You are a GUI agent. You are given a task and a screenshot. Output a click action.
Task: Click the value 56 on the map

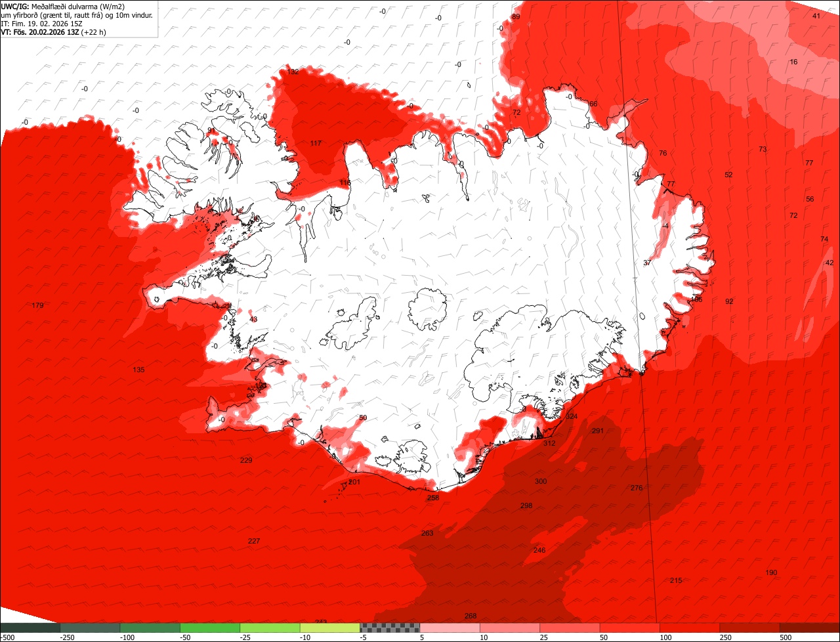[810, 199]
